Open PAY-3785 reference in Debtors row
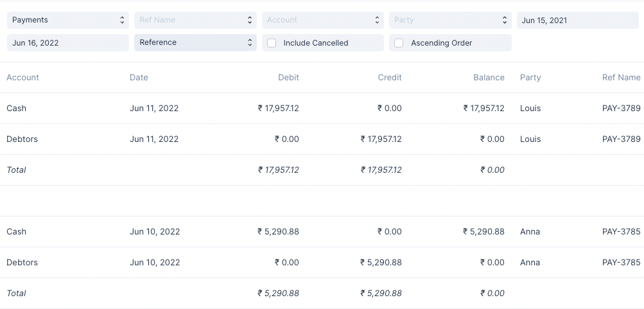Image resolution: width=644 pixels, height=309 pixels. click(x=621, y=262)
